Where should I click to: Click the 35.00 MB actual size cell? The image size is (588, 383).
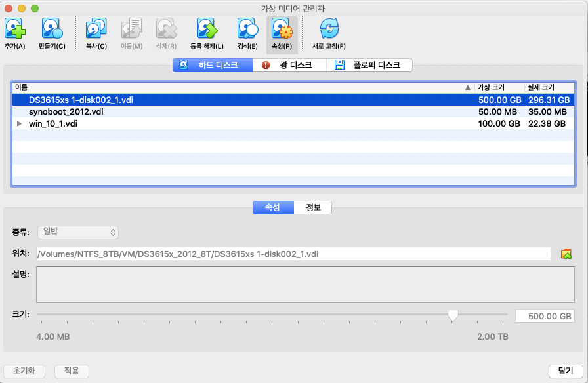[547, 111]
